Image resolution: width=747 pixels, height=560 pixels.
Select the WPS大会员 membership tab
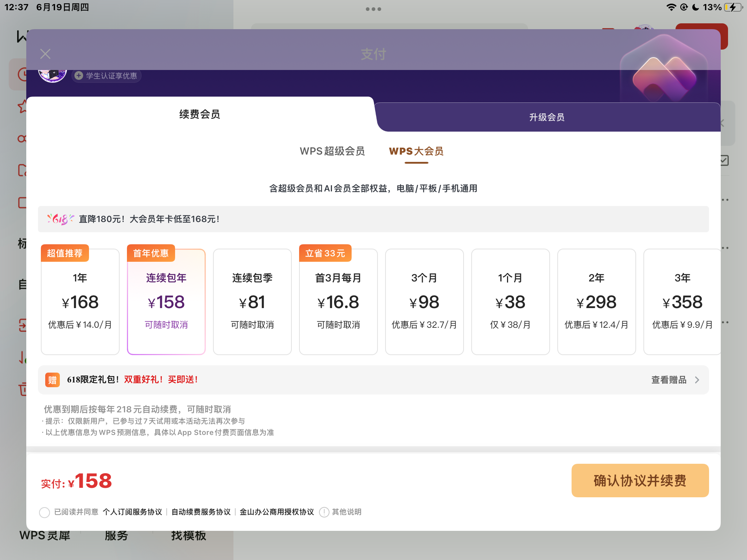tap(416, 151)
